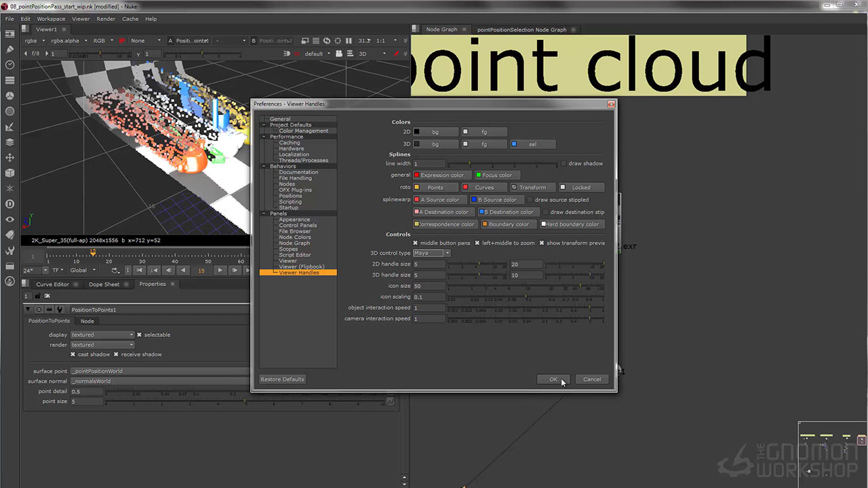This screenshot has height=488, width=868.
Task: Uncheck the selectable checkbox
Action: [x=140, y=335]
